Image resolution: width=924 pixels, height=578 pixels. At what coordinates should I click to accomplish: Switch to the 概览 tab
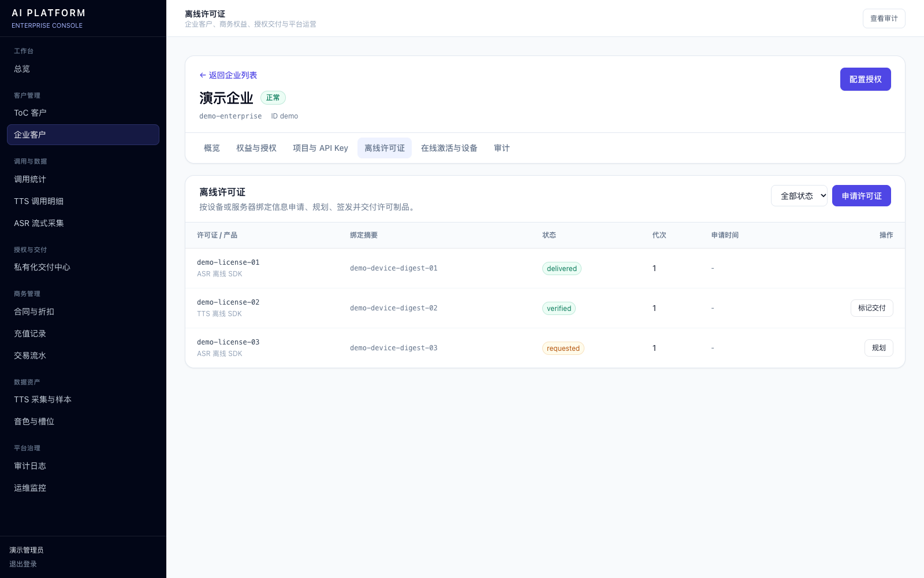[x=212, y=148]
